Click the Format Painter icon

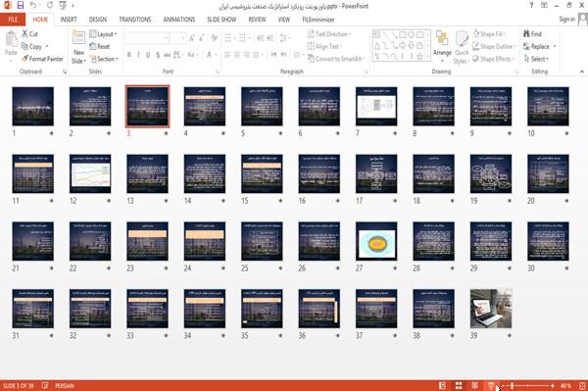point(24,59)
